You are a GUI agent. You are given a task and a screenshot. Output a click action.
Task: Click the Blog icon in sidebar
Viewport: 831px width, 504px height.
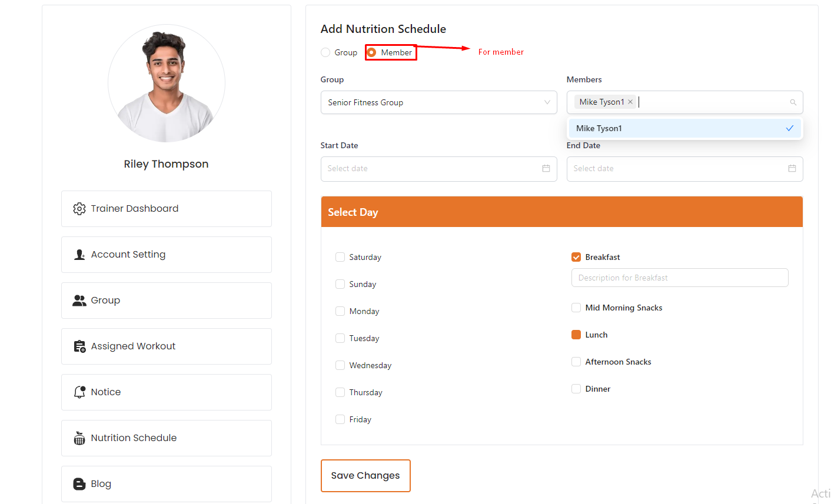(79, 484)
